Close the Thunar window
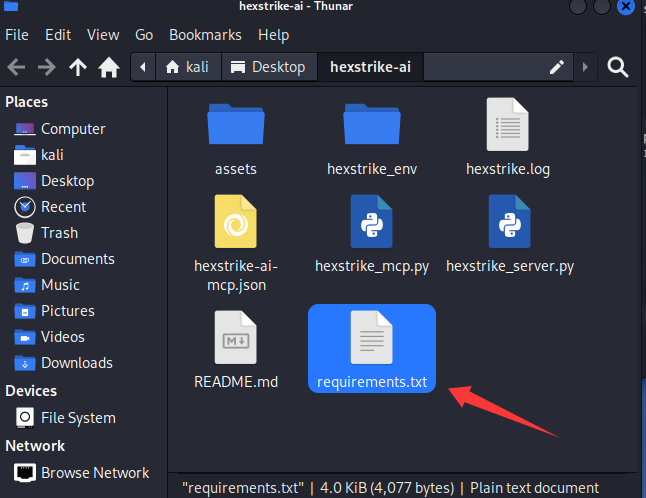Screen dimensions: 646x498 tap(625, 7)
